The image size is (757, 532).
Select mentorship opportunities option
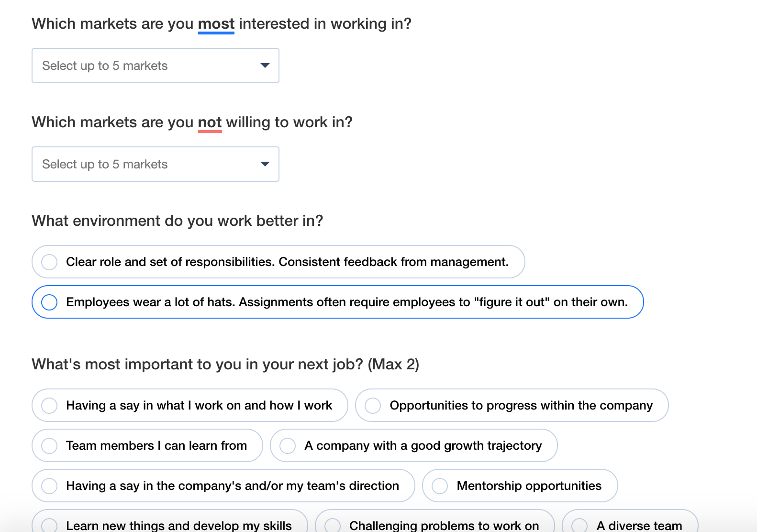click(520, 486)
